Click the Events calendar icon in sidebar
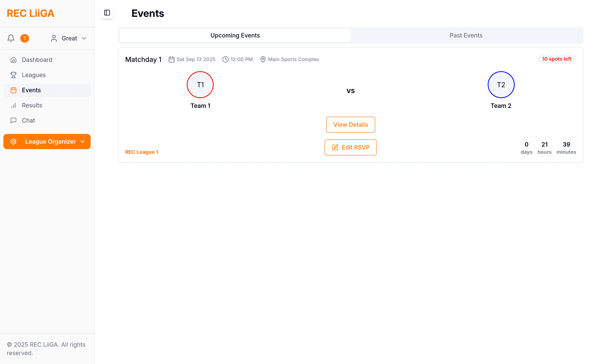The width and height of the screenshot is (607, 364). coord(13,90)
